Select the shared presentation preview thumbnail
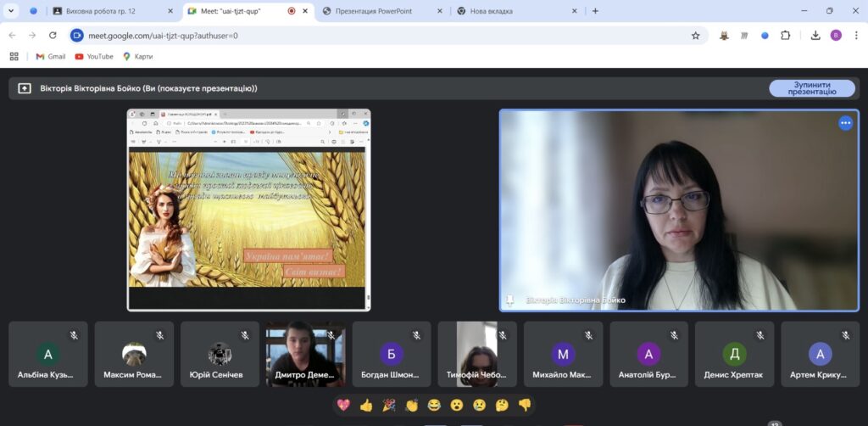 pyautogui.click(x=248, y=210)
